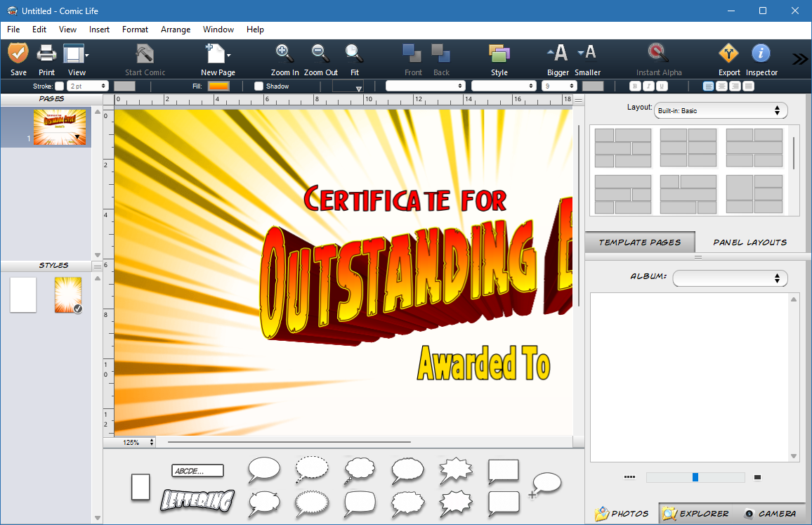812x525 pixels.
Task: Open the empty font style dropdown
Action: (504, 86)
